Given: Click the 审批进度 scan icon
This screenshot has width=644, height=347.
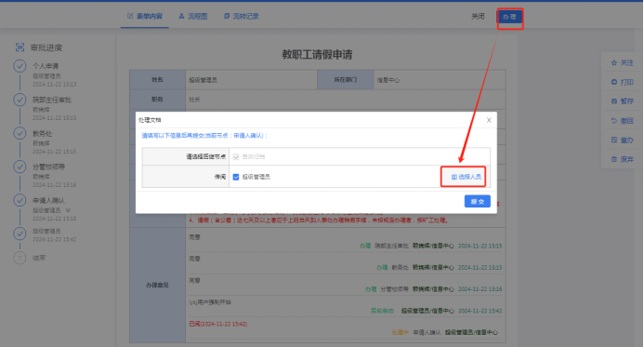Looking at the screenshot, I should click(x=20, y=47).
